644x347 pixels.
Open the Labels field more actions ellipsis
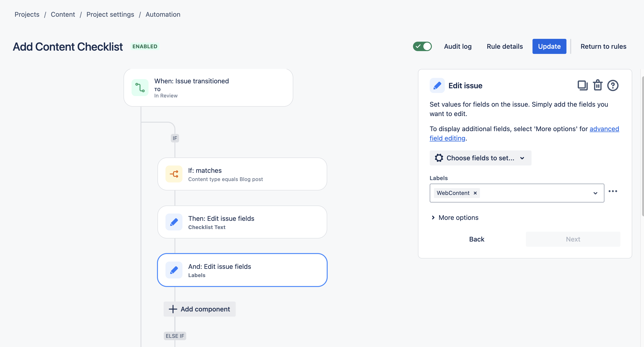[x=613, y=191]
